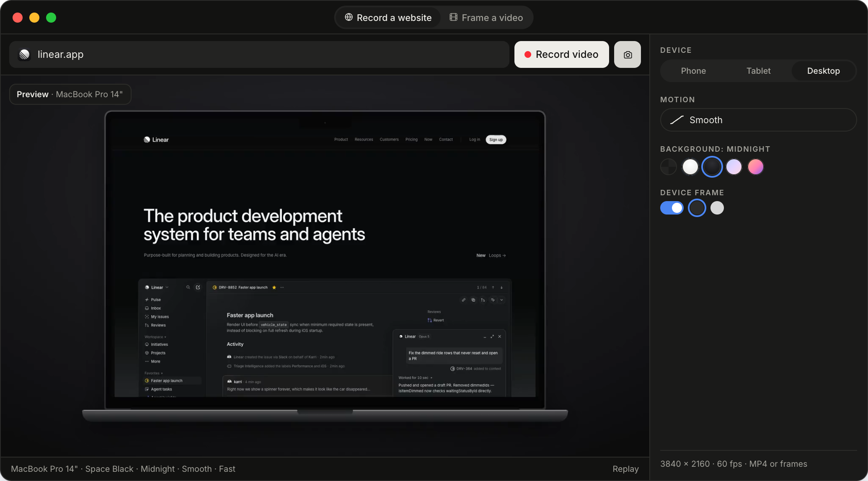
Task: Click Sign up in the preview page
Action: (496, 140)
